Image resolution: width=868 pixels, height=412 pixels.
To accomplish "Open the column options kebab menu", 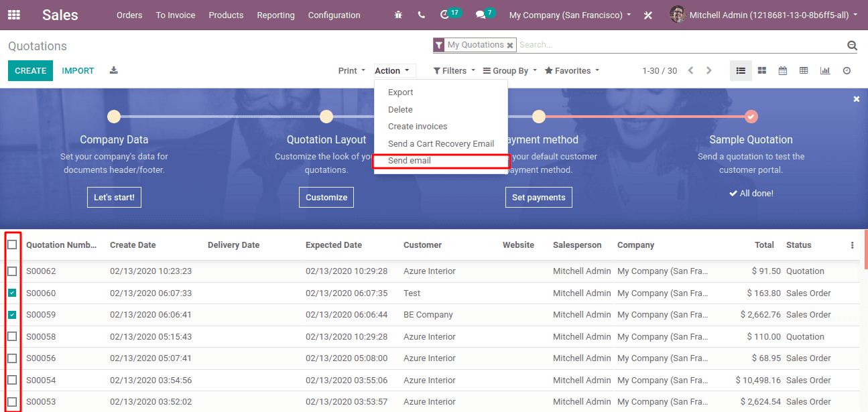I will point(852,245).
